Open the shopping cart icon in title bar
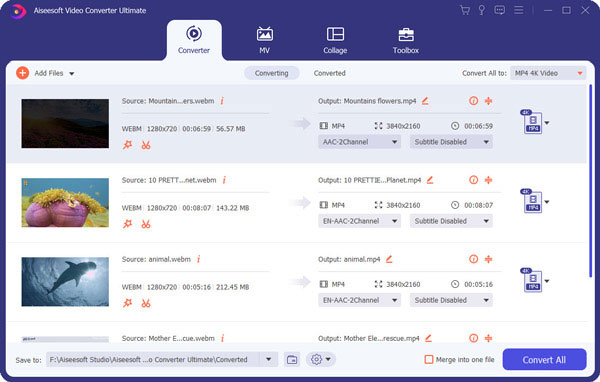This screenshot has height=382, width=600. (x=465, y=10)
